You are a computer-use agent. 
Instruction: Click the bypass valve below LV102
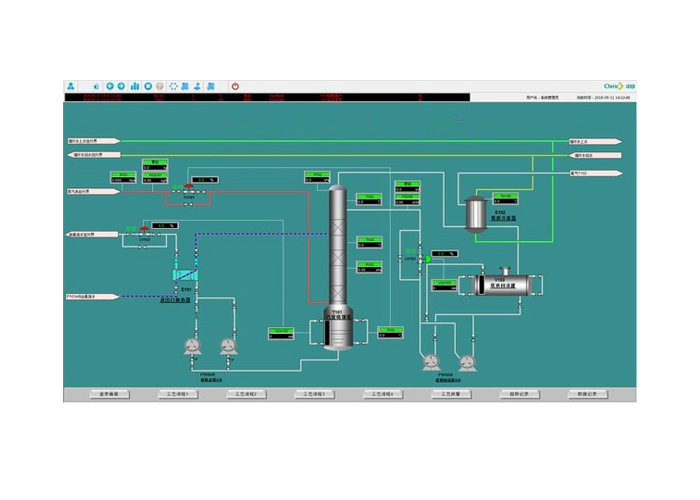142,247
